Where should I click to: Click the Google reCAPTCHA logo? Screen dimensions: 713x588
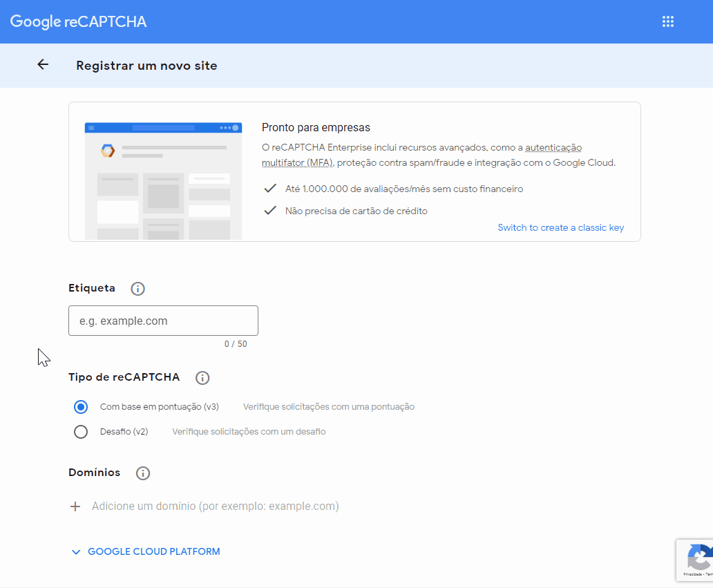point(78,21)
